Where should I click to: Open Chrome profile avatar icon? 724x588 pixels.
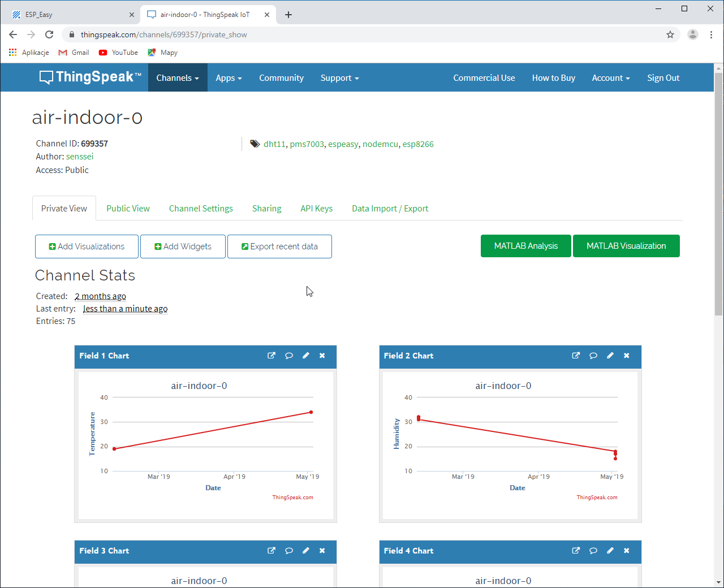(x=693, y=34)
